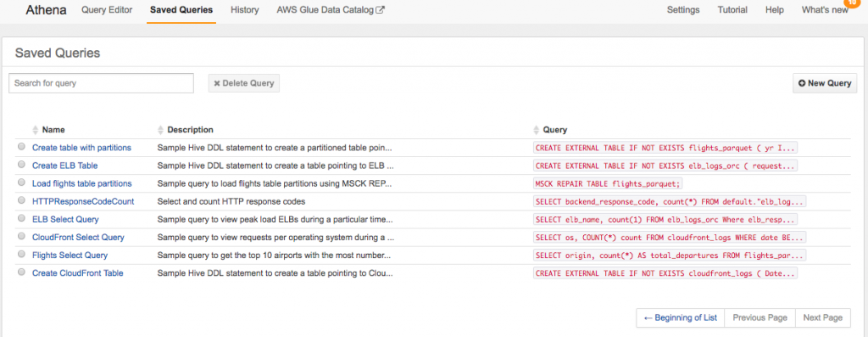Select radio button for ELB Select Query
Screen dimensions: 868x337
click(x=21, y=218)
